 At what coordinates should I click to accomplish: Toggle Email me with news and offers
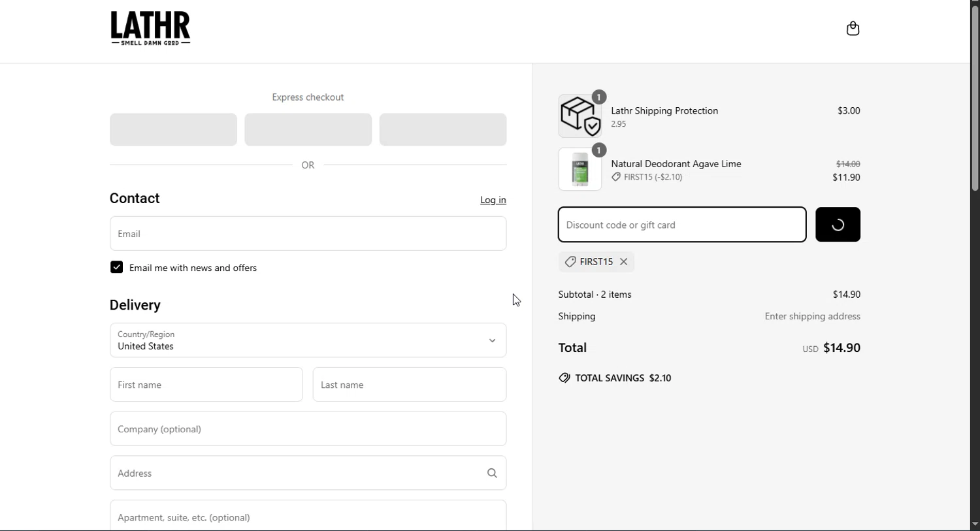coord(116,267)
